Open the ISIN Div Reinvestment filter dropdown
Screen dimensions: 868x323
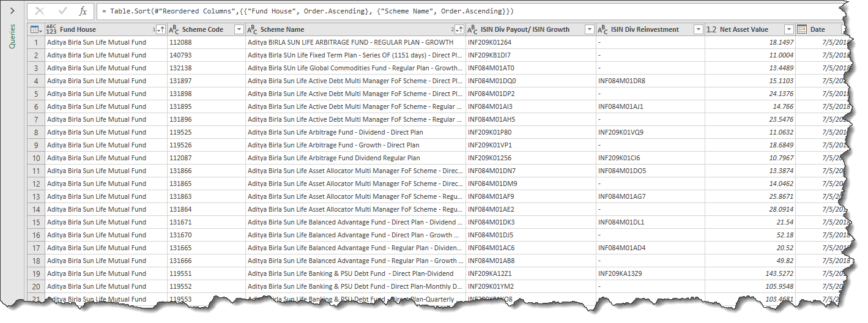(699, 29)
